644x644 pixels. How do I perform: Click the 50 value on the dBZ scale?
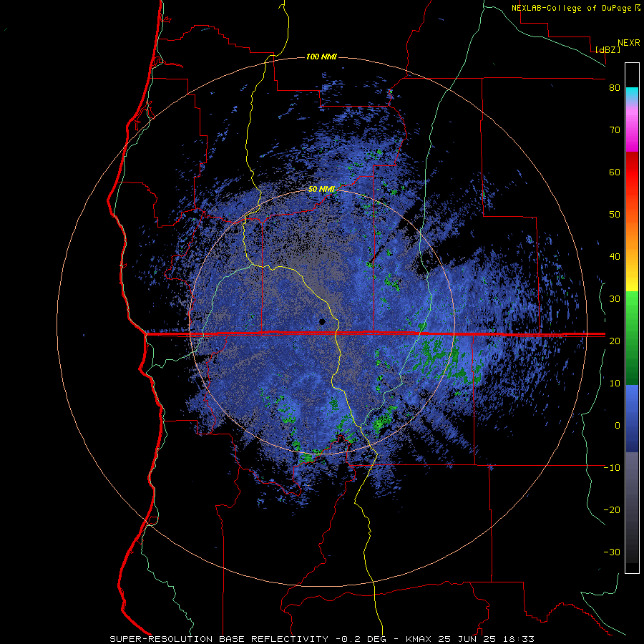[615, 215]
